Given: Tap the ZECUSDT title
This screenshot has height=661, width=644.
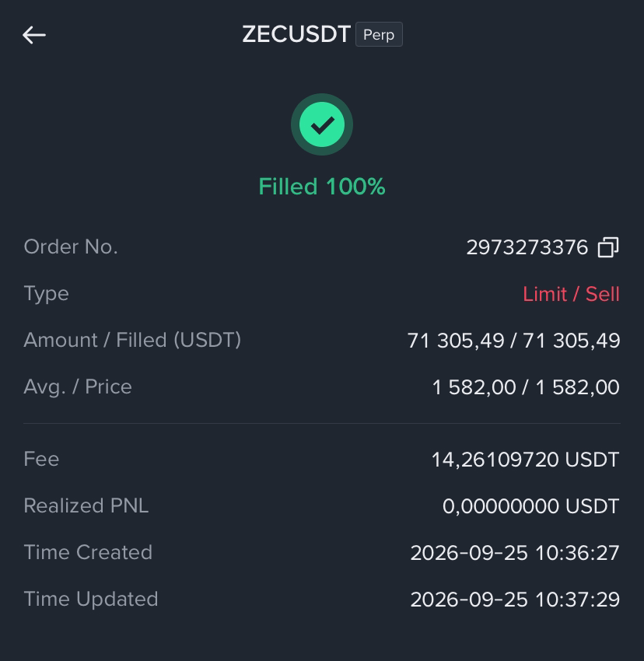Looking at the screenshot, I should (x=296, y=34).
